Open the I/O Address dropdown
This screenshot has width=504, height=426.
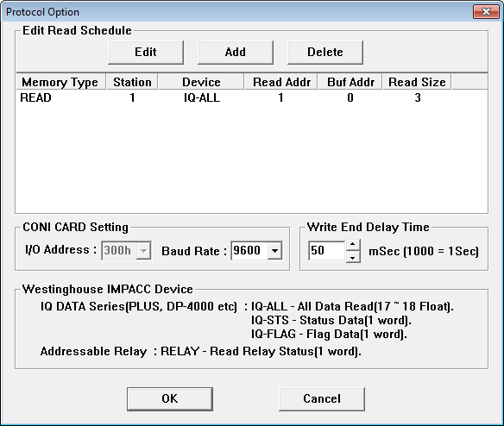pyautogui.click(x=143, y=251)
